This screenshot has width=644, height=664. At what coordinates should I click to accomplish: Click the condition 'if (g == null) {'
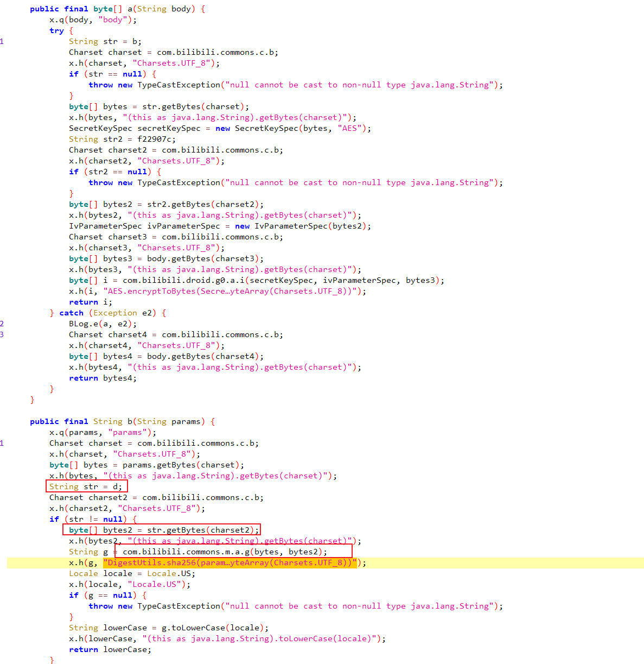(107, 595)
